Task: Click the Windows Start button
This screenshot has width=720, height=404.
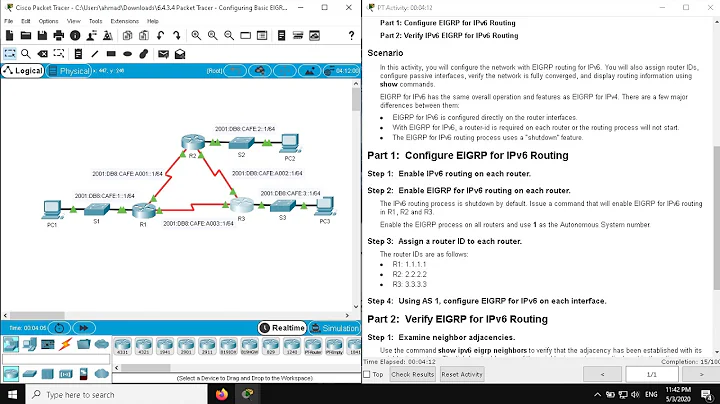Action: coord(12,394)
